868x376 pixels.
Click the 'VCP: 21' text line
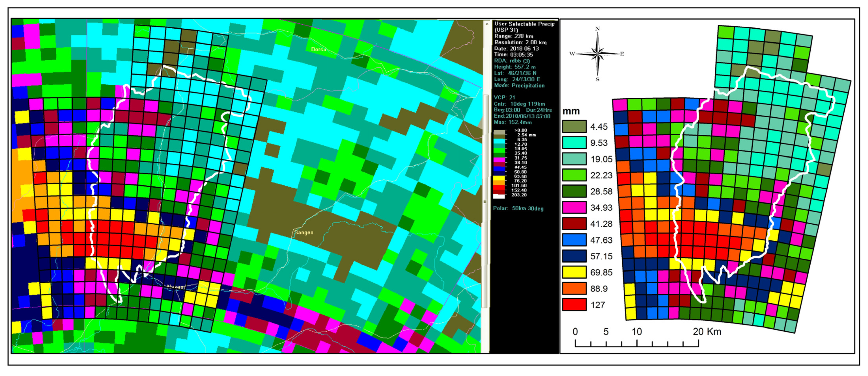coord(504,97)
